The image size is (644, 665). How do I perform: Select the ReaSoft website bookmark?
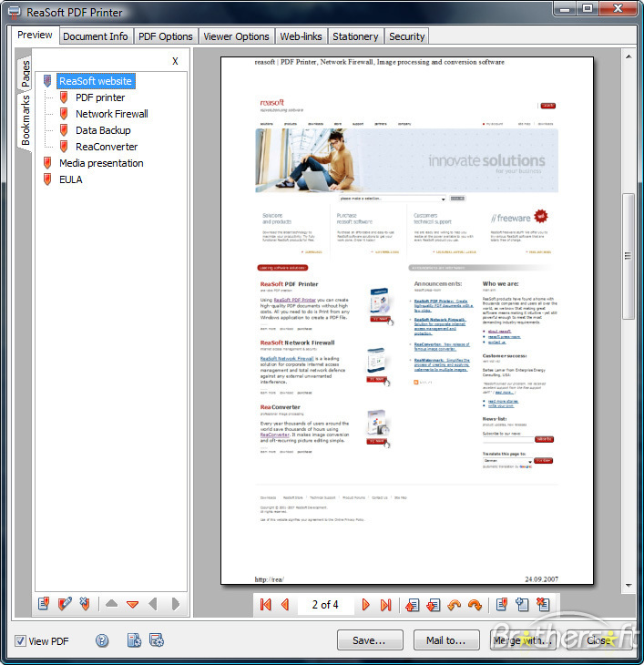(96, 81)
